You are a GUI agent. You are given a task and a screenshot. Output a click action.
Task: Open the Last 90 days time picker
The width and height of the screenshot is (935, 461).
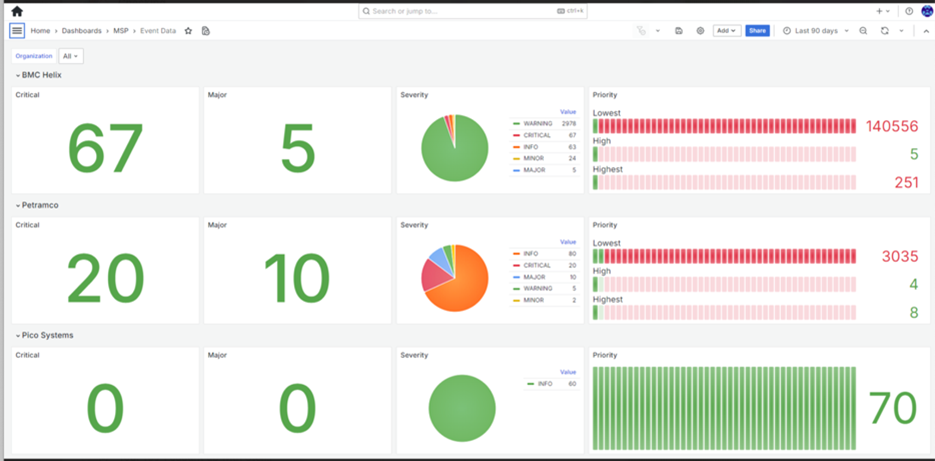coord(815,31)
